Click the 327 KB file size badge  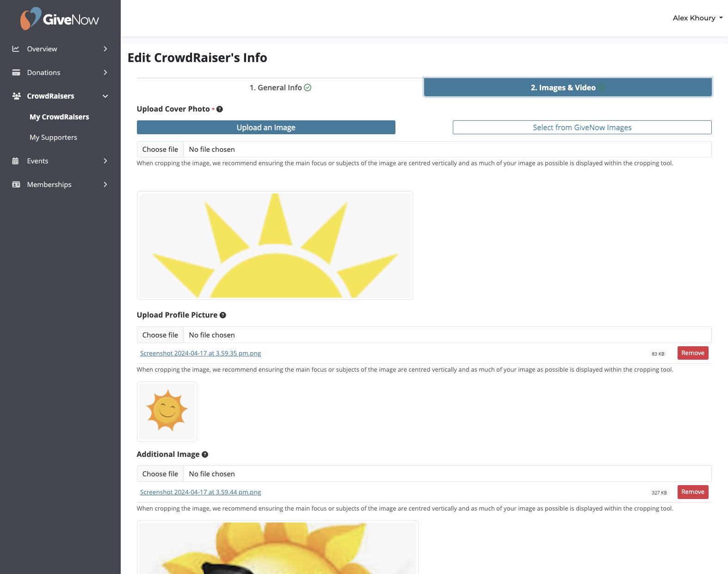(x=659, y=493)
